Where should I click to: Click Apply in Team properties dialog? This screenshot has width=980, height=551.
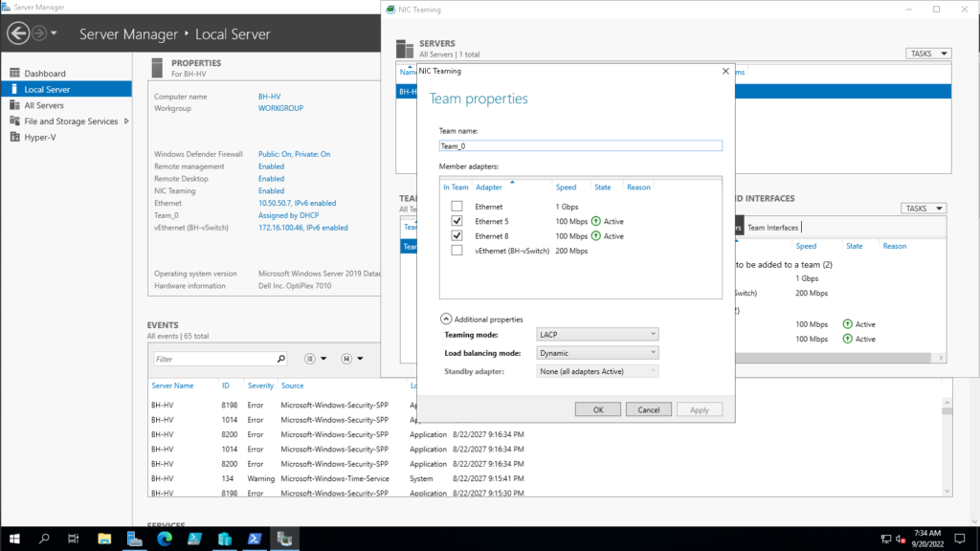[699, 409]
